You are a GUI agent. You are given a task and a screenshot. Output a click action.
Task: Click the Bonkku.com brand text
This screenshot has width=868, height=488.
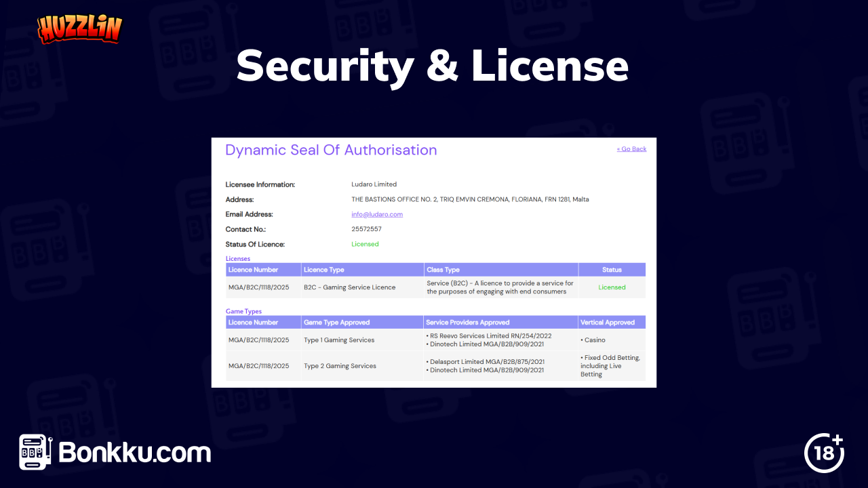[135, 453]
